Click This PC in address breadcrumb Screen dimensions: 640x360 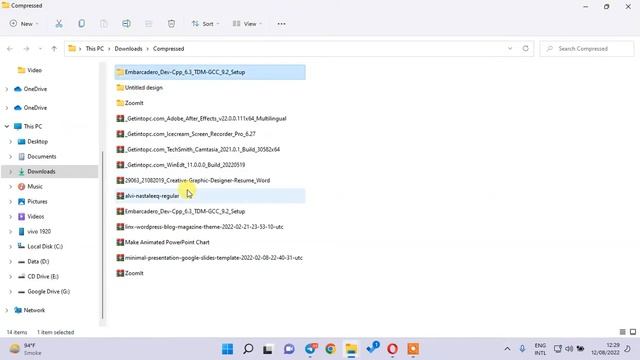click(x=95, y=49)
